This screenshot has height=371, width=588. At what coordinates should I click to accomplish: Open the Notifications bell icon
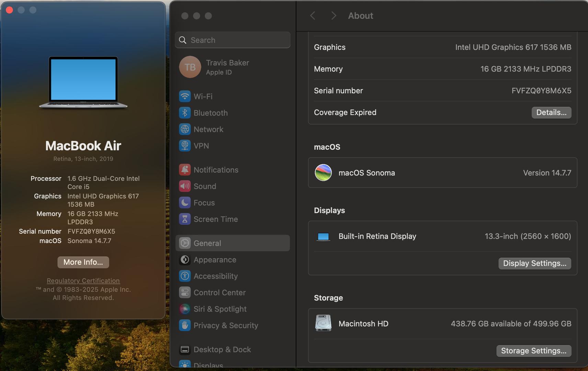click(x=185, y=170)
